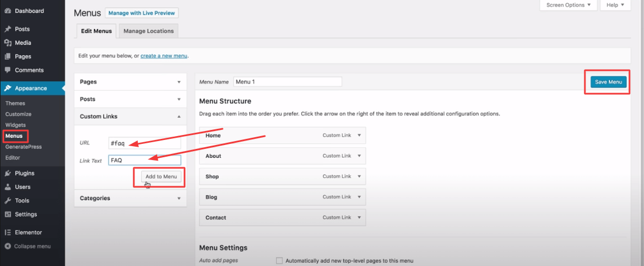The image size is (644, 266).
Task: Click the Save Menu button
Action: click(608, 82)
